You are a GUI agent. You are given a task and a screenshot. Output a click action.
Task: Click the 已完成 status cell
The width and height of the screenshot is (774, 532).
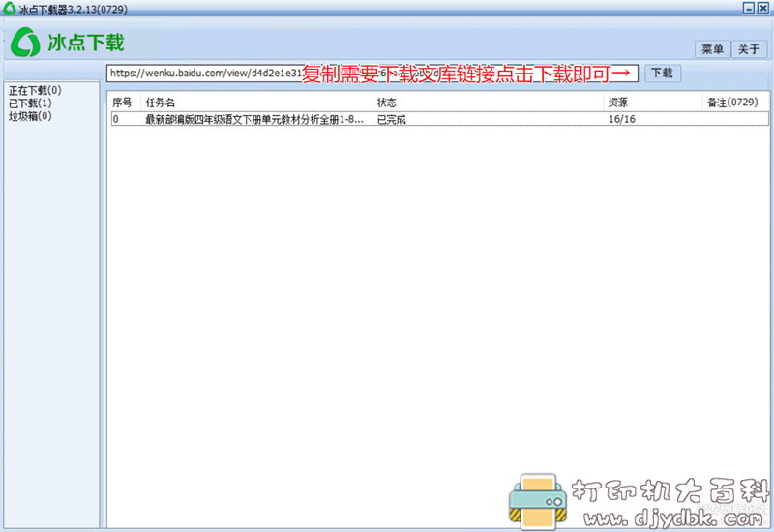(392, 119)
